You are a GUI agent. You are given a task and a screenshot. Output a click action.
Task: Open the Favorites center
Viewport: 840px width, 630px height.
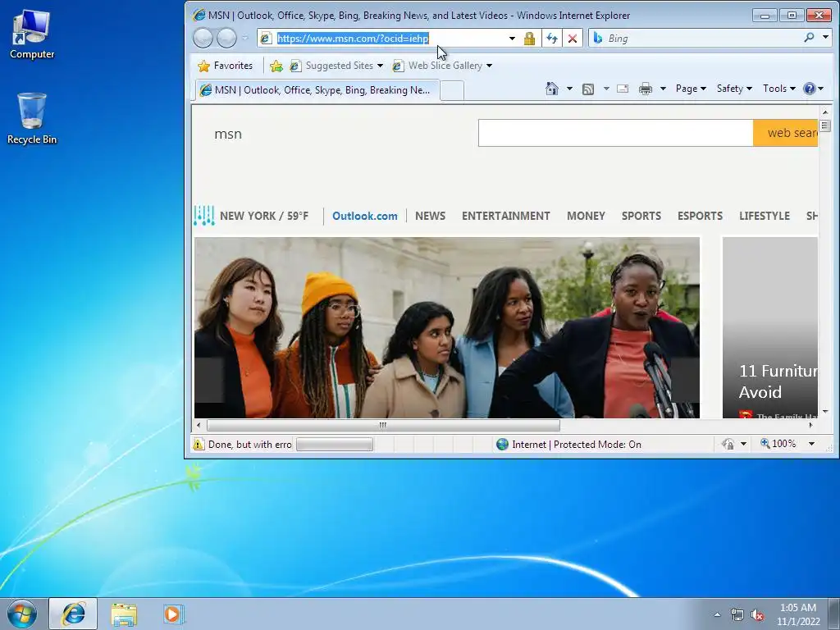click(225, 66)
